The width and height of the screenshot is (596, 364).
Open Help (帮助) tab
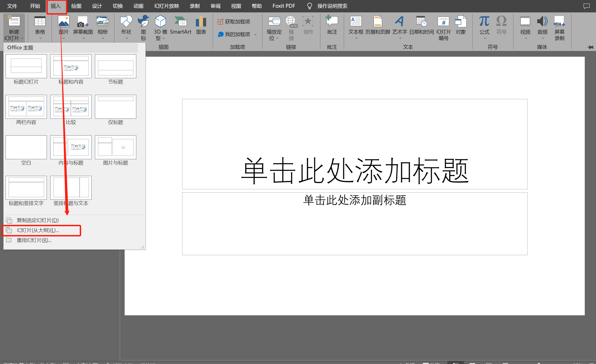pos(257,6)
